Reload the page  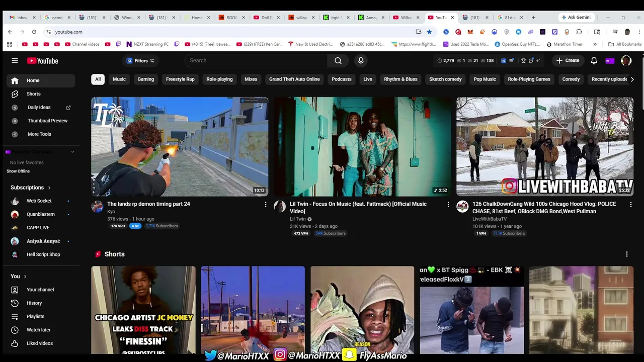click(x=34, y=32)
